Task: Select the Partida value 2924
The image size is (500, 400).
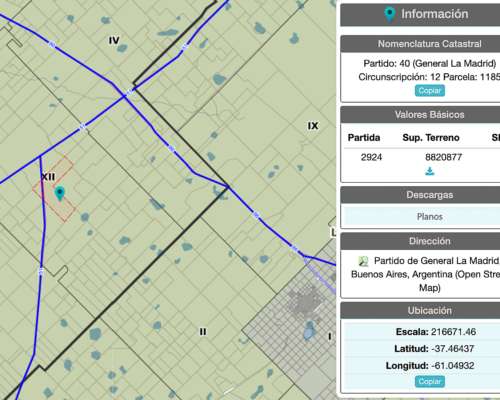Action: (x=371, y=157)
